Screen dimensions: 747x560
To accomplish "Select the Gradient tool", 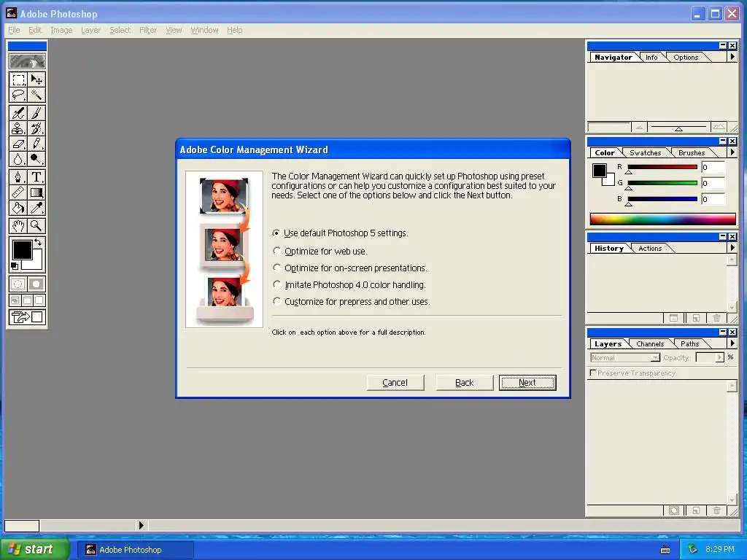I will coord(36,192).
